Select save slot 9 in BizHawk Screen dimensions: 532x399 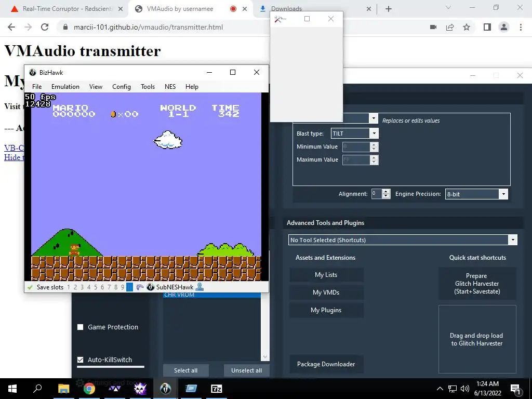[x=123, y=287]
